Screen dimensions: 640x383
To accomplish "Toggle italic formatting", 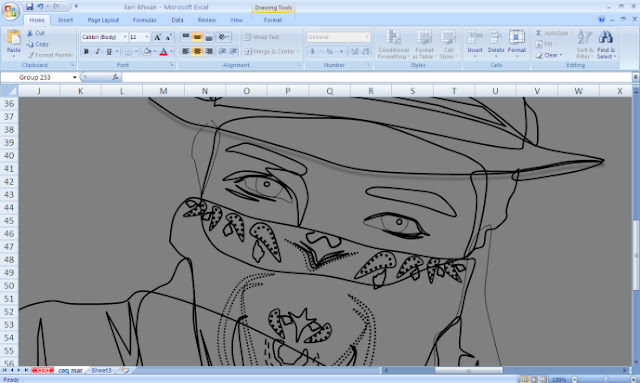I will pyautogui.click(x=97, y=51).
